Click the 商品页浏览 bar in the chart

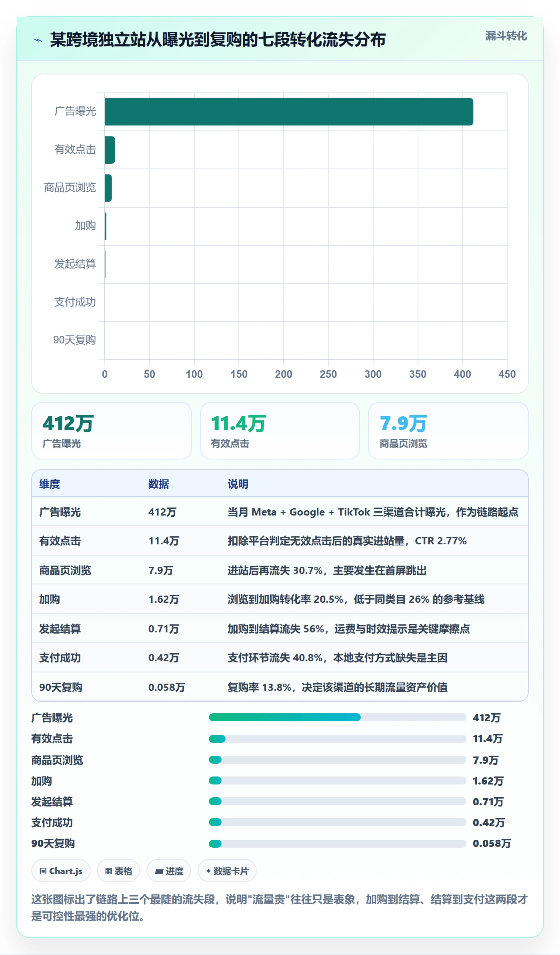[108, 188]
